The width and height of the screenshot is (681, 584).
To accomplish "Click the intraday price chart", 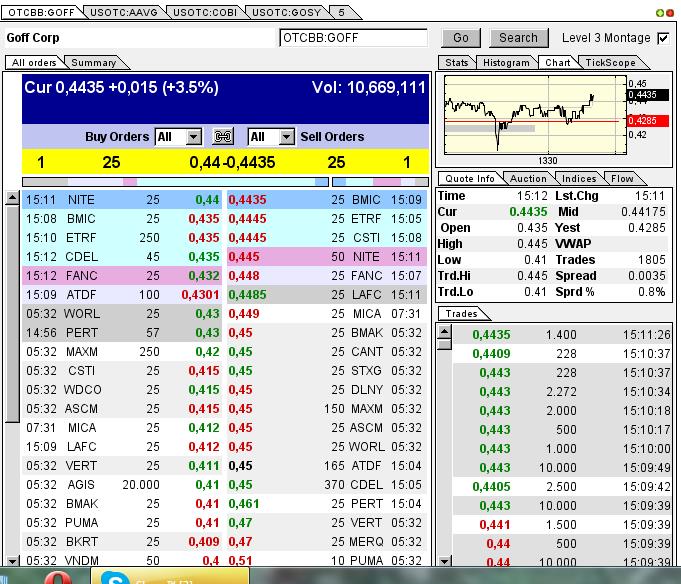I will pos(536,115).
